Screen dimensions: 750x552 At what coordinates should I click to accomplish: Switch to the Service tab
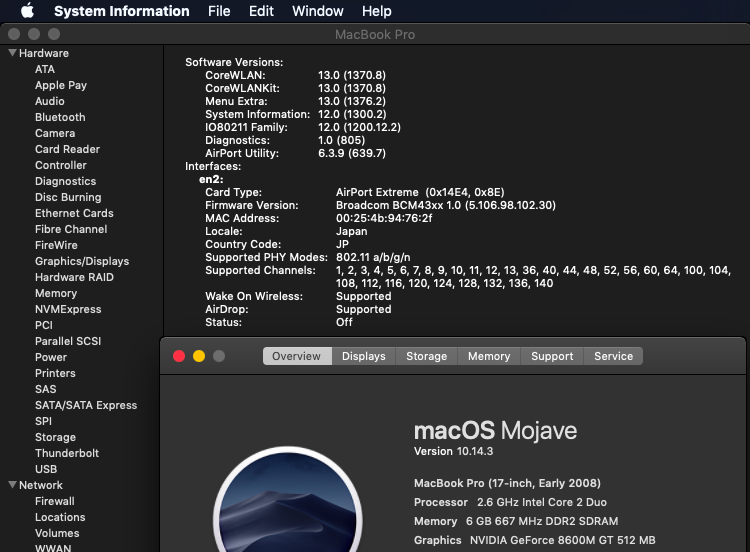(613, 356)
